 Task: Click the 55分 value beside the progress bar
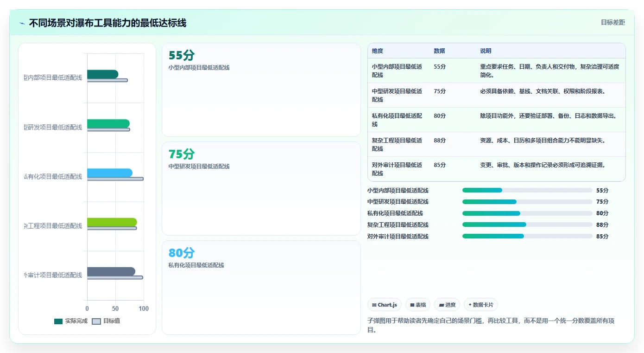click(x=602, y=190)
